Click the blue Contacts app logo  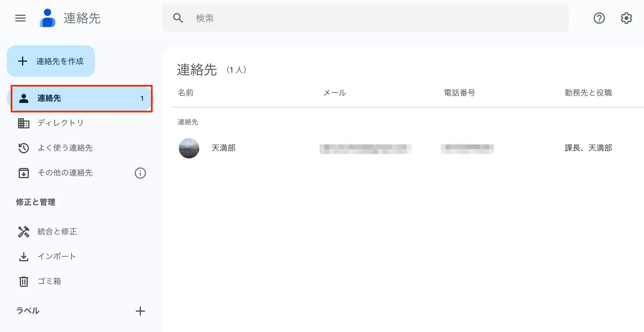click(x=48, y=18)
